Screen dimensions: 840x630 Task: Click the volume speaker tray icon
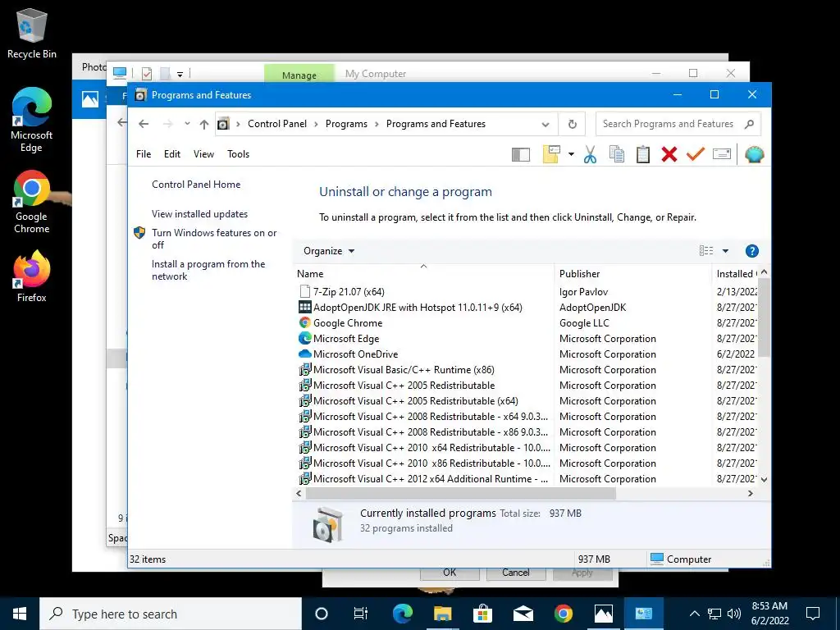click(734, 614)
